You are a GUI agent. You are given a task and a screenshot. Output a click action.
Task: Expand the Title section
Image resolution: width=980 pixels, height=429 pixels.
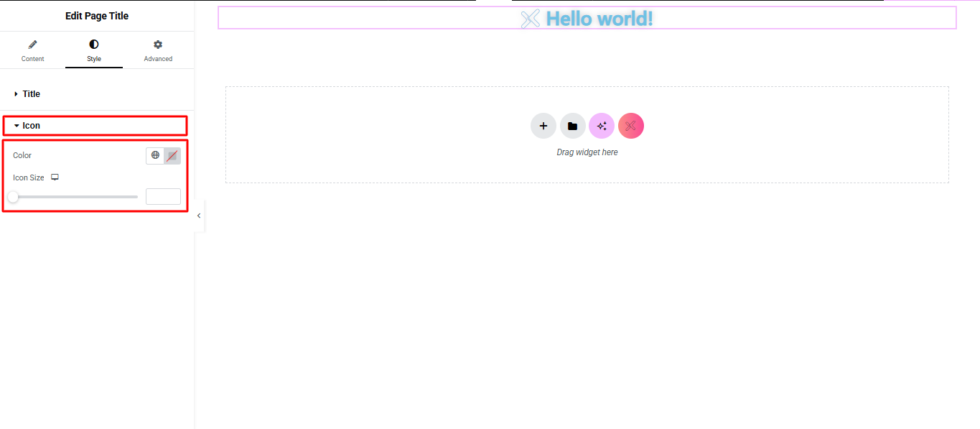coord(32,94)
